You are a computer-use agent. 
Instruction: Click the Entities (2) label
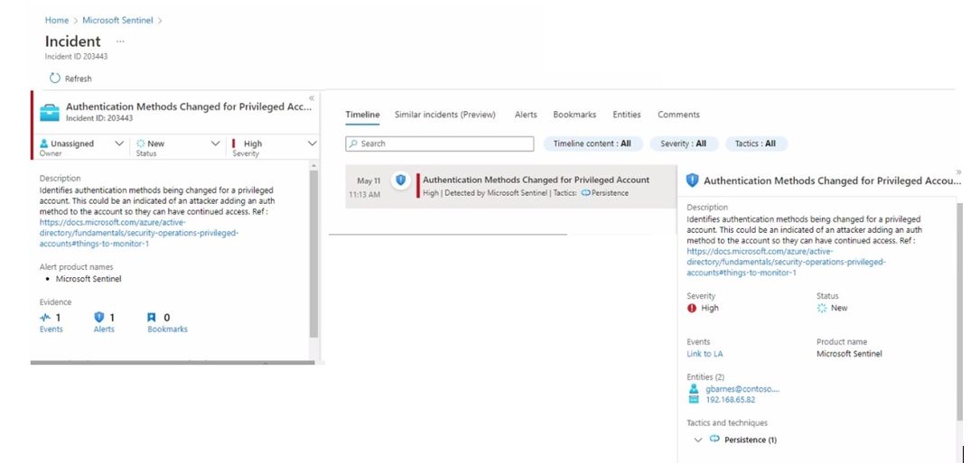705,376
